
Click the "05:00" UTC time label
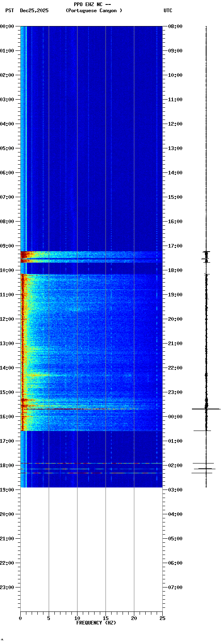tap(175, 539)
